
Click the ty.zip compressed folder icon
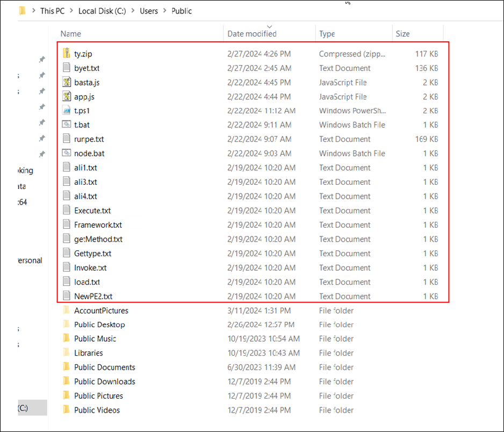point(67,54)
